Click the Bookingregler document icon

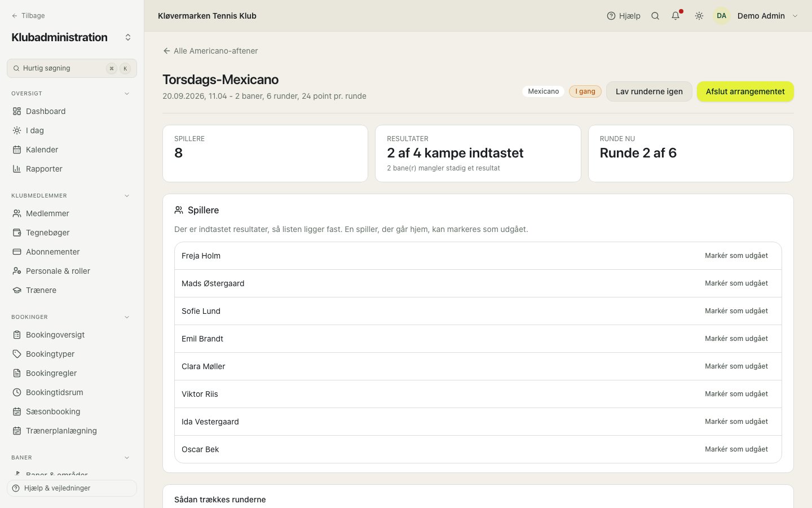pos(17,373)
